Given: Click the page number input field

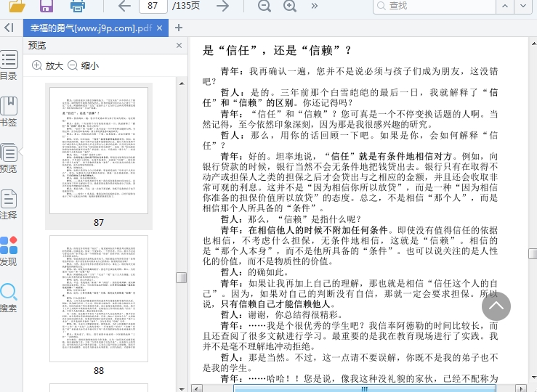Looking at the screenshot, I should pyautogui.click(x=153, y=6).
